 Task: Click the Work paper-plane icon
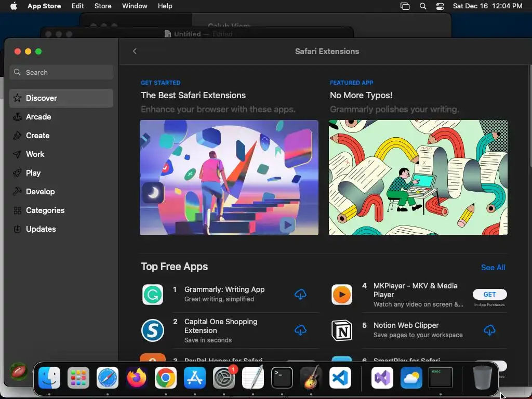pyautogui.click(x=17, y=154)
